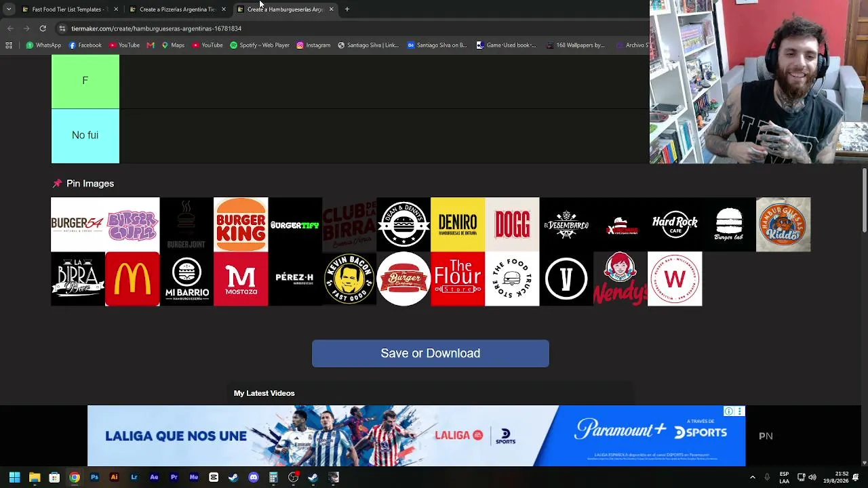Go back to the previous page

(10, 28)
